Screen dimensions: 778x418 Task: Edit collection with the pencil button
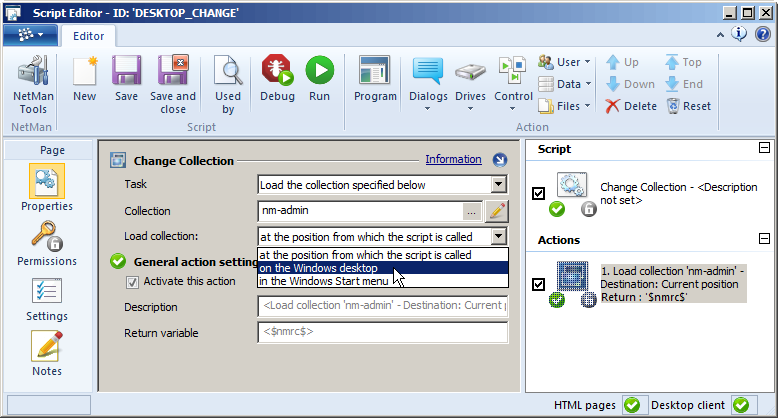(497, 211)
